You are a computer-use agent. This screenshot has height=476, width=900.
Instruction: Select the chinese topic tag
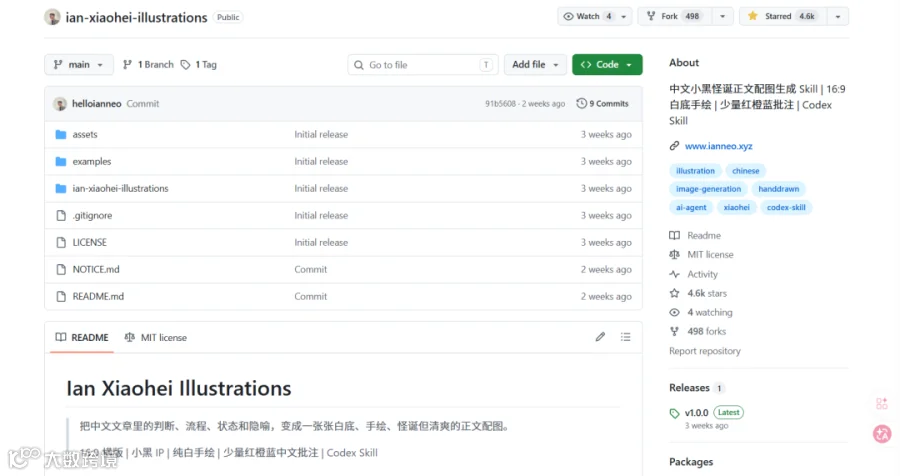[x=746, y=171]
